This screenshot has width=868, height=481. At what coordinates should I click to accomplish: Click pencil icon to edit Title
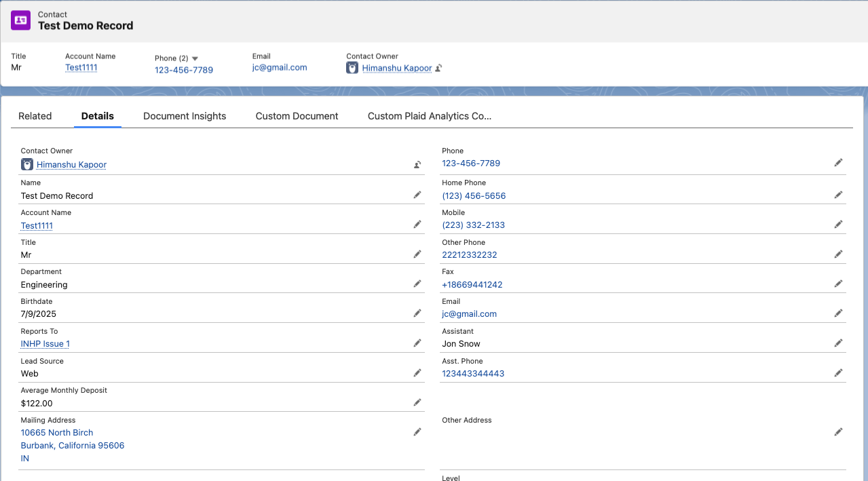[x=417, y=254]
